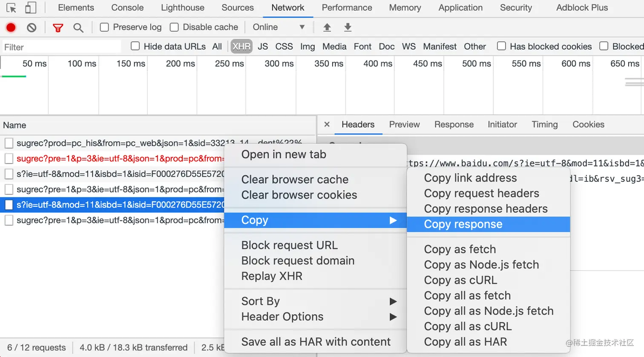Show All request types

[217, 46]
